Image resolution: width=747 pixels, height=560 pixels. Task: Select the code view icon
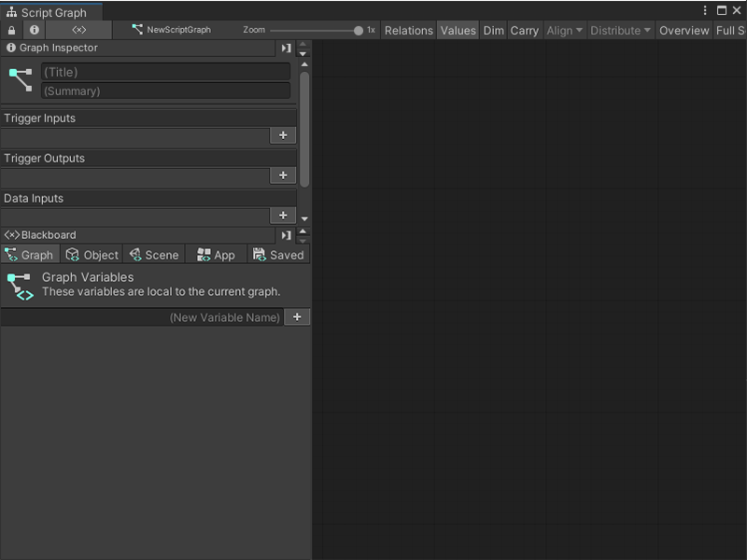point(78,30)
